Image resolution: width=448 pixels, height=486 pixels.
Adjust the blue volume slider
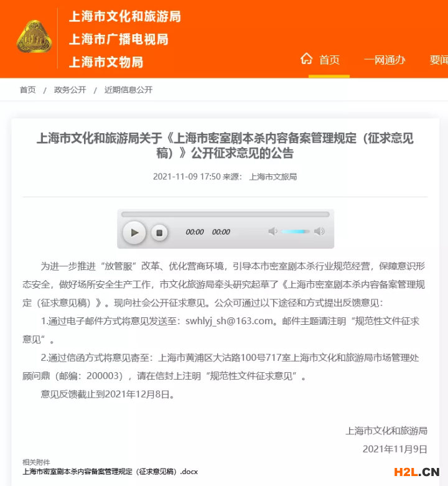pyautogui.click(x=296, y=231)
